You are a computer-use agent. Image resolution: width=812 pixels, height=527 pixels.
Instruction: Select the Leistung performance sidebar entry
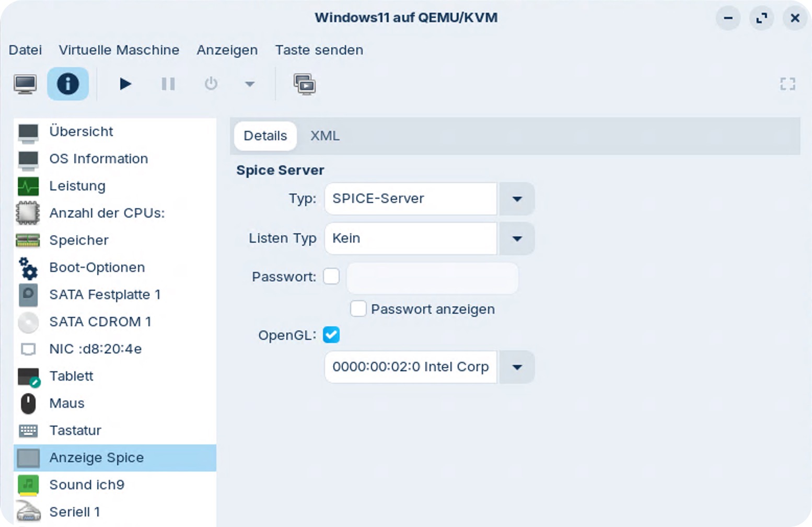(x=77, y=186)
